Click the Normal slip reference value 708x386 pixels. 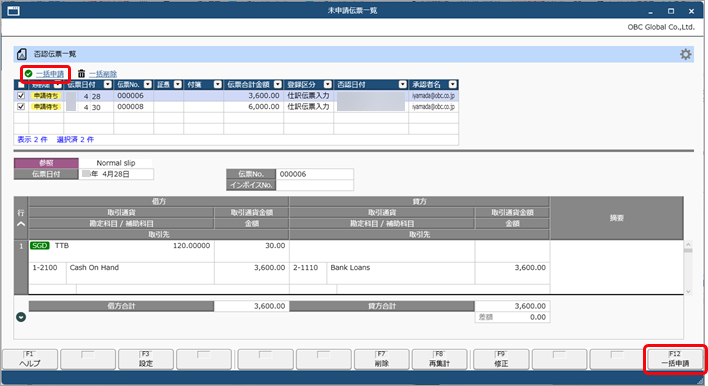click(x=116, y=163)
